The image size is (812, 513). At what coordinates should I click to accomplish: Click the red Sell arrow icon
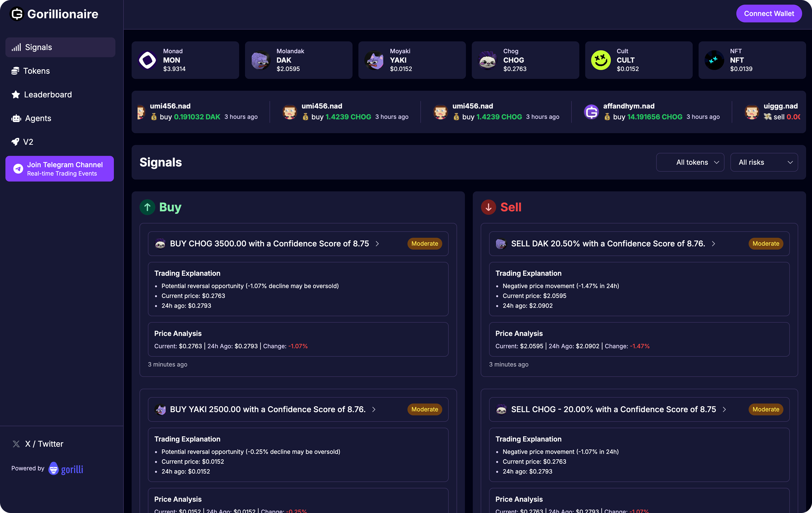488,207
